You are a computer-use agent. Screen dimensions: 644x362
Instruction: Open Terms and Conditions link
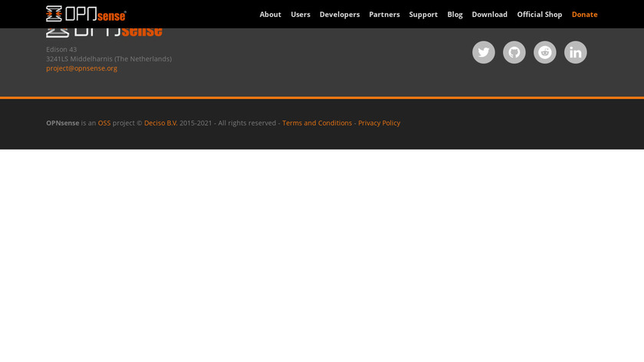[317, 123]
